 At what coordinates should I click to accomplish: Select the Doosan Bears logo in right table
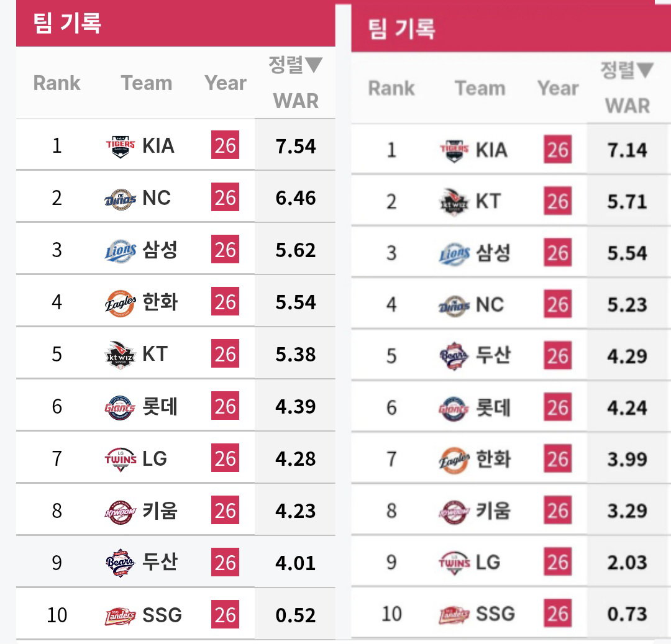point(454,356)
